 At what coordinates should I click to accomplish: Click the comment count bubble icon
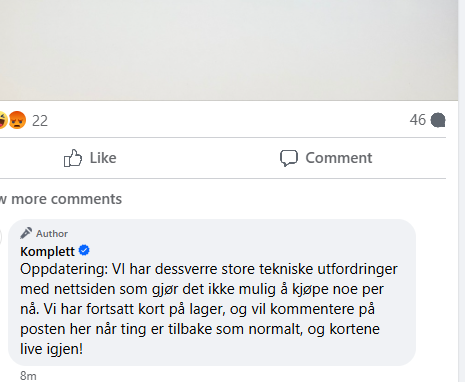pos(438,120)
